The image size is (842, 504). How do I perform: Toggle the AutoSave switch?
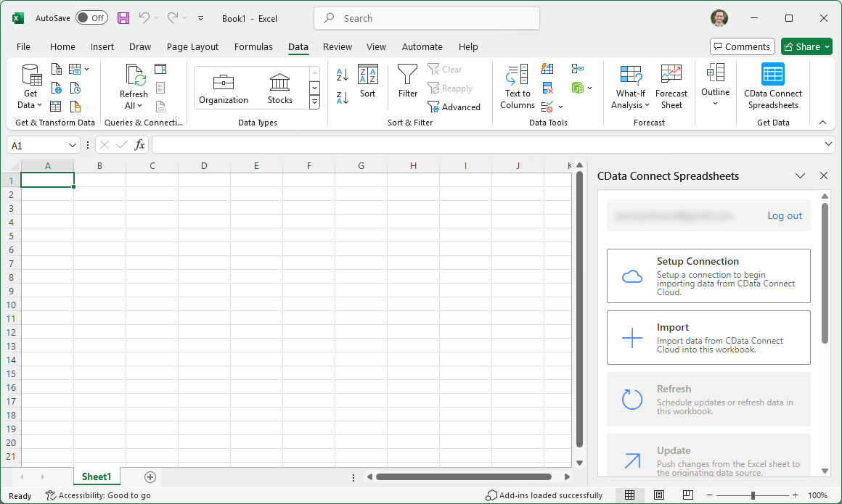coord(91,18)
